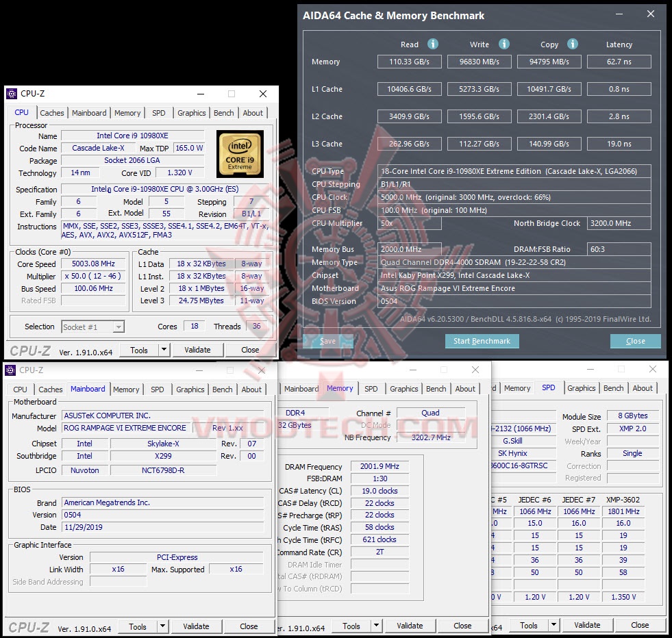Click the Intel Core i9 Extreme logo
The height and width of the screenshot is (638, 672).
(240, 154)
